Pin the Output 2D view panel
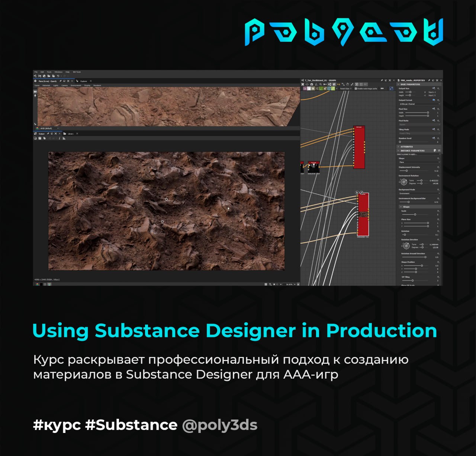Viewport: 476px width, 456px height. [x=48, y=134]
